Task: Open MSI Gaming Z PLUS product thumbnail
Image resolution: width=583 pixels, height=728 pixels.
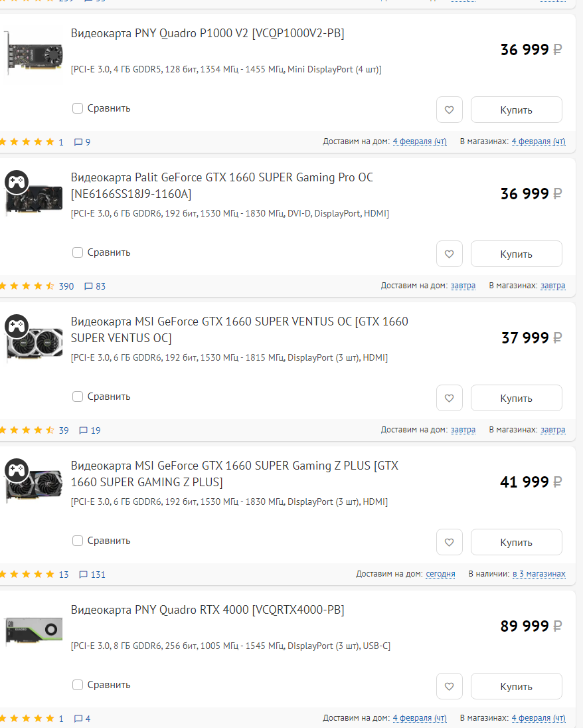Action: pyautogui.click(x=34, y=486)
